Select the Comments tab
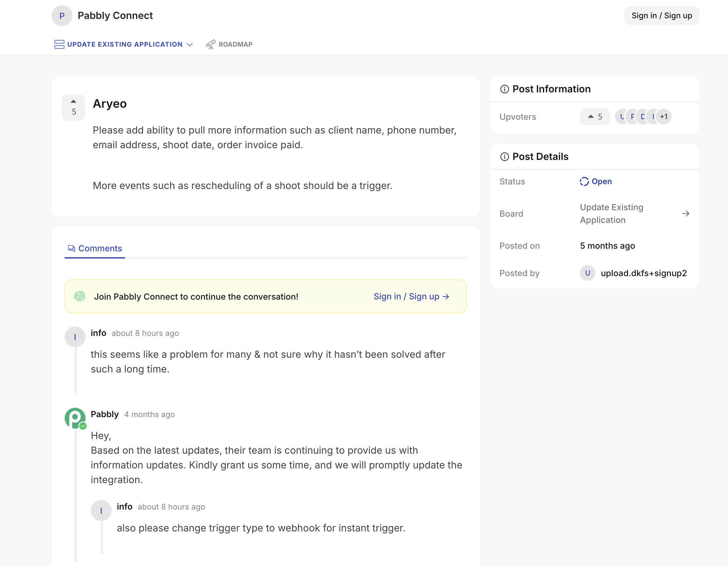 tap(95, 248)
